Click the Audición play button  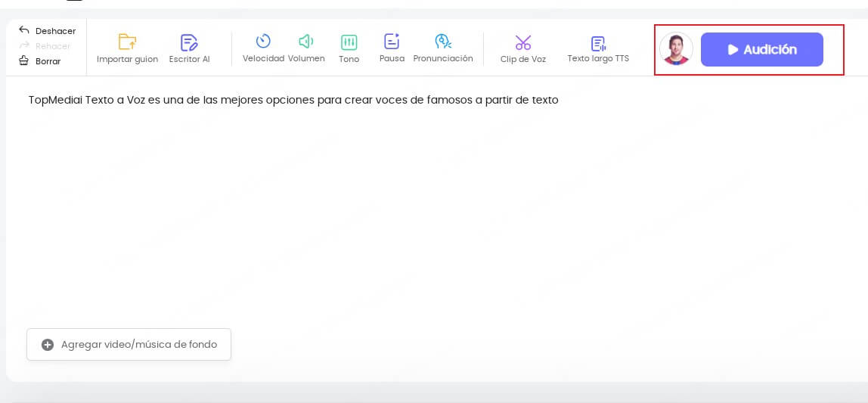click(761, 49)
